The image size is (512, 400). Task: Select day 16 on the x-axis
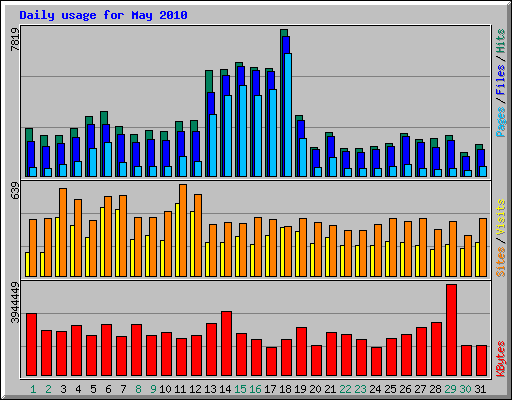coord(255,389)
